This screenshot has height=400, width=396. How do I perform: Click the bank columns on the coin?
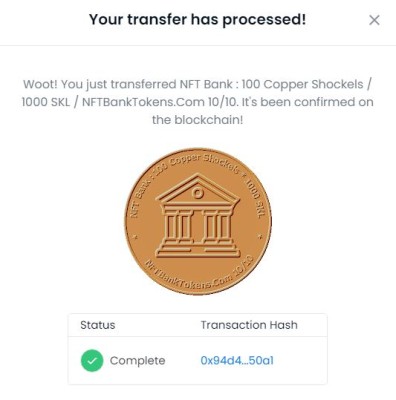coord(198,225)
